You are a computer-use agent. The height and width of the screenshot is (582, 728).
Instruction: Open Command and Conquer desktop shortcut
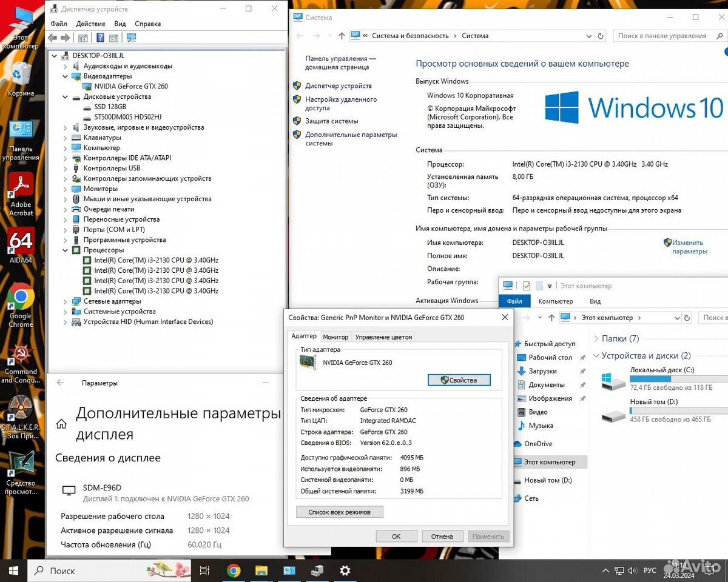pyautogui.click(x=21, y=364)
